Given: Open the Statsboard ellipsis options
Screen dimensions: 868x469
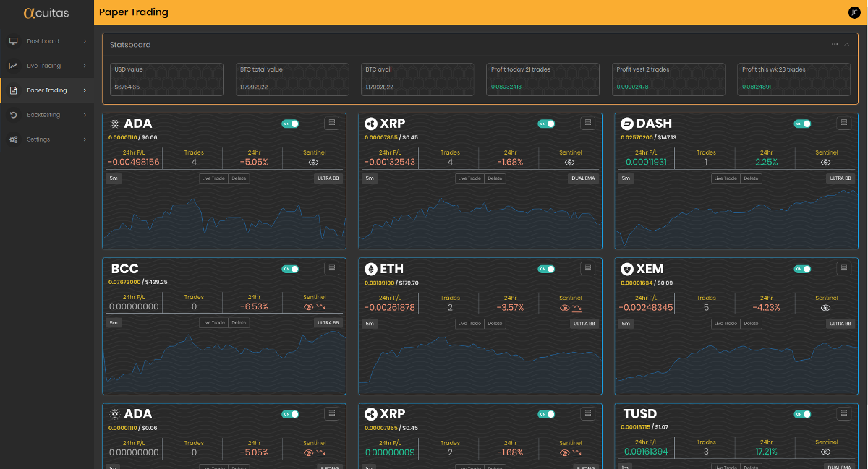Looking at the screenshot, I should (835, 45).
